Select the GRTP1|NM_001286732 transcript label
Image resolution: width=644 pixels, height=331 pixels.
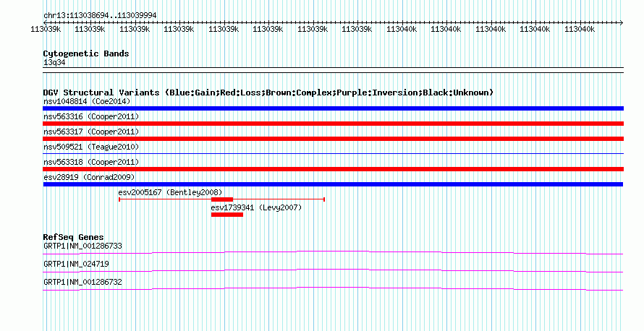(x=82, y=282)
